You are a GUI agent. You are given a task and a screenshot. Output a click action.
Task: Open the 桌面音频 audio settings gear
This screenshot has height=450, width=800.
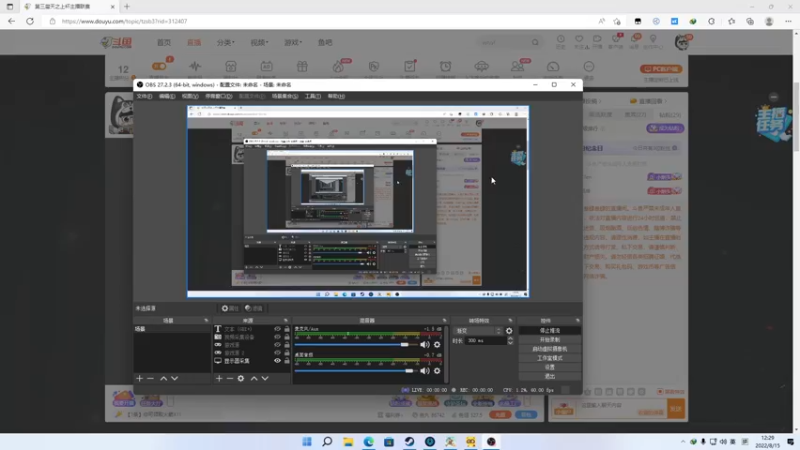(x=437, y=371)
